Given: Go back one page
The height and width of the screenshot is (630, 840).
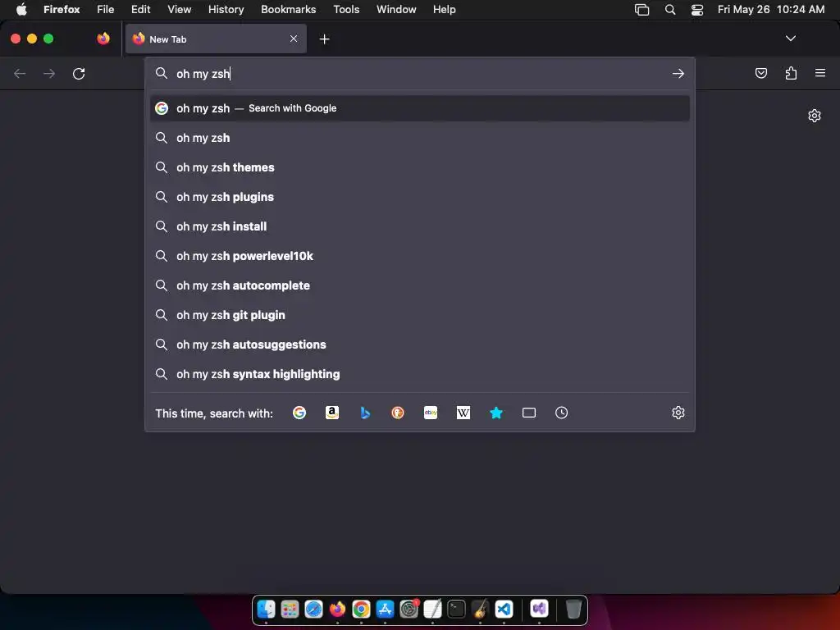Looking at the screenshot, I should [20, 73].
